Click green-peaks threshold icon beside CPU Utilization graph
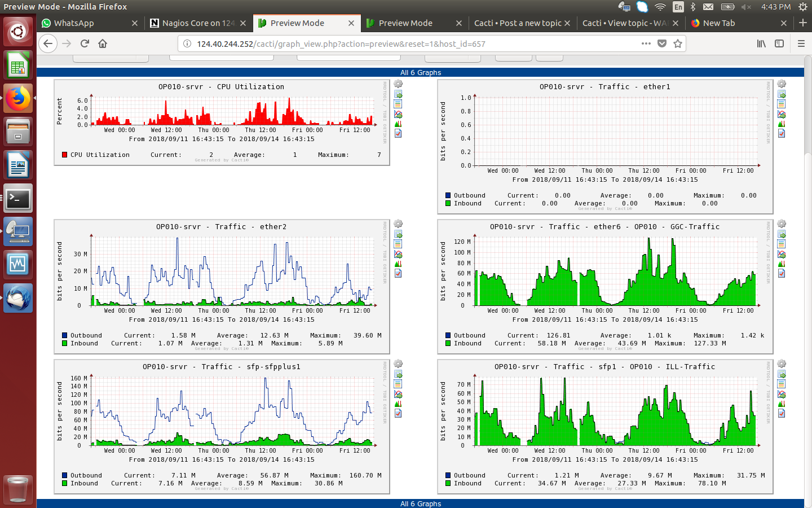Viewport: 812px width, 508px height. (x=398, y=124)
